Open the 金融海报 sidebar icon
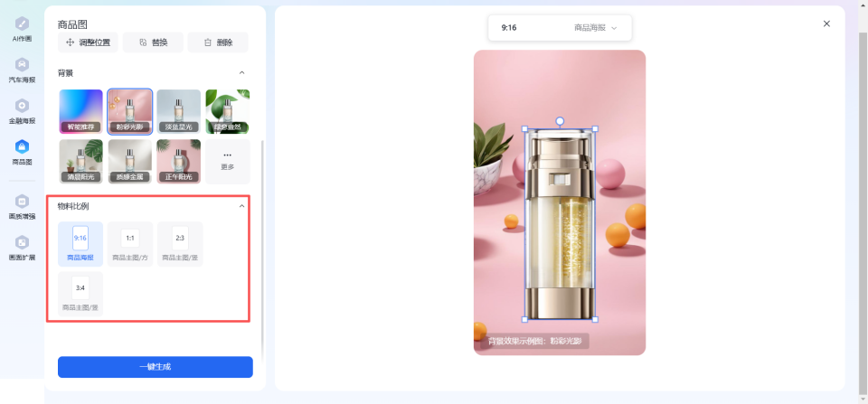 coord(22,111)
